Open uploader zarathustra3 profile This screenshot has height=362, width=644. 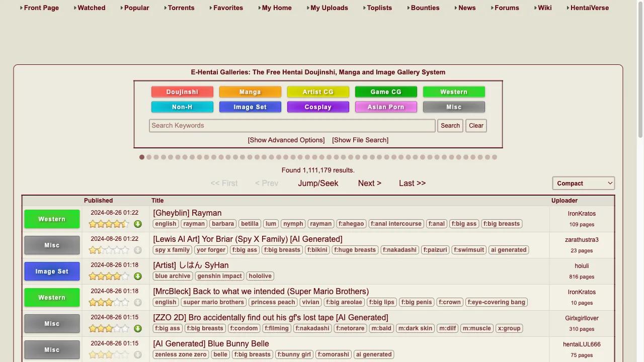[582, 240]
